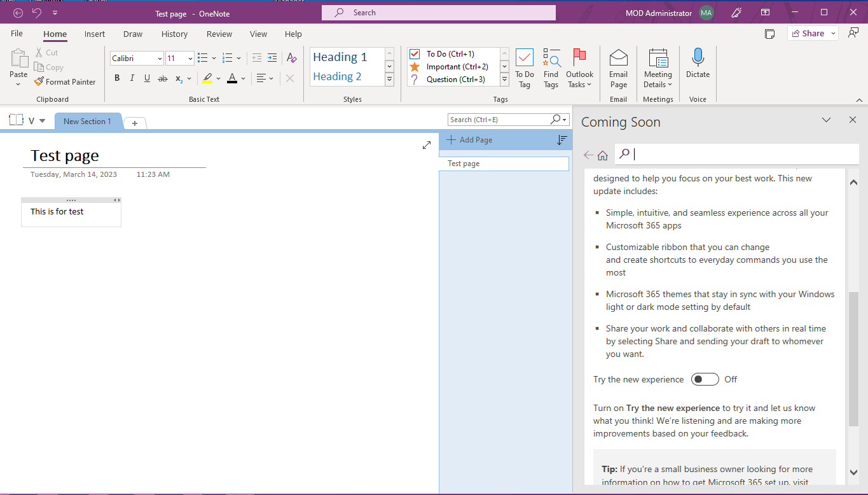Apply italic formatting
The width and height of the screenshot is (868, 495).
132,78
